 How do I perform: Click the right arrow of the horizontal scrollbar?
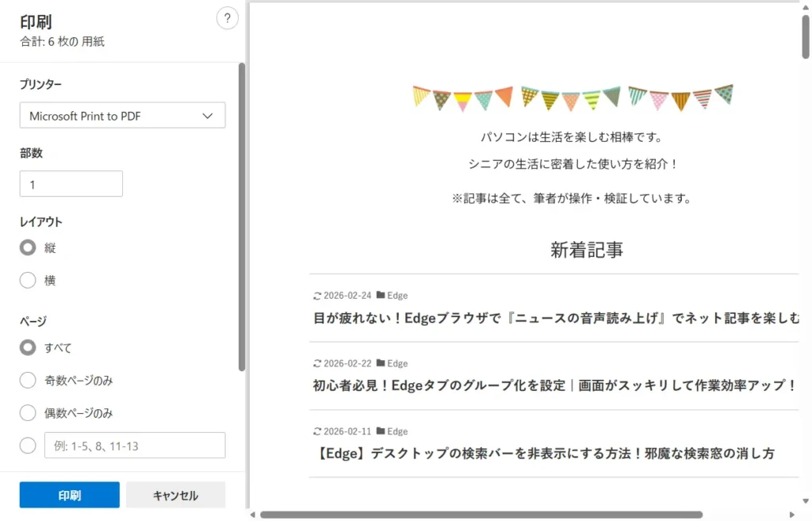pyautogui.click(x=793, y=515)
